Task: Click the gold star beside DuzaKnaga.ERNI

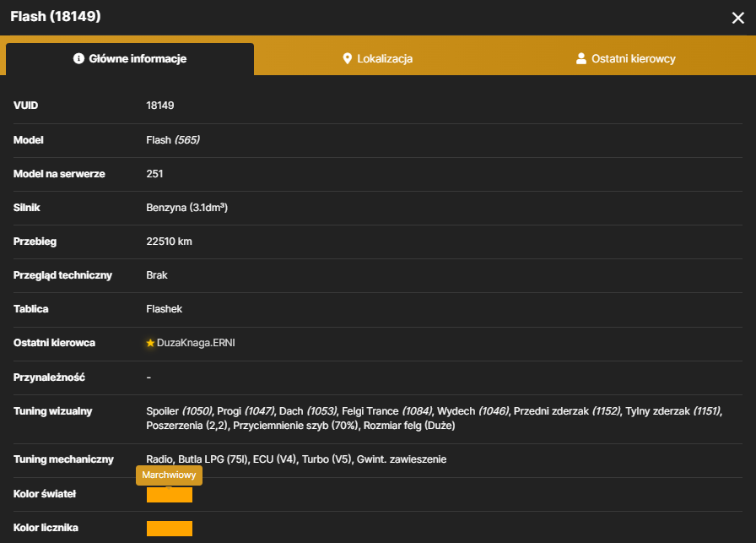Action: click(x=150, y=343)
